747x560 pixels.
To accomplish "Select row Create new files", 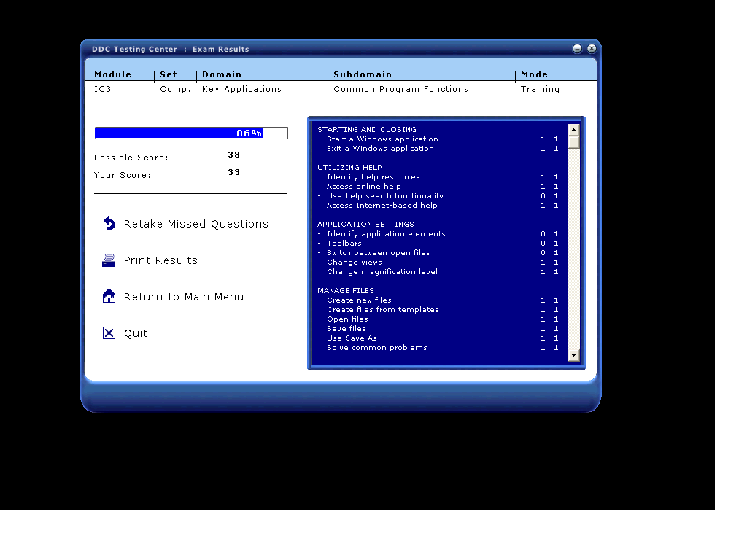I will (x=438, y=300).
